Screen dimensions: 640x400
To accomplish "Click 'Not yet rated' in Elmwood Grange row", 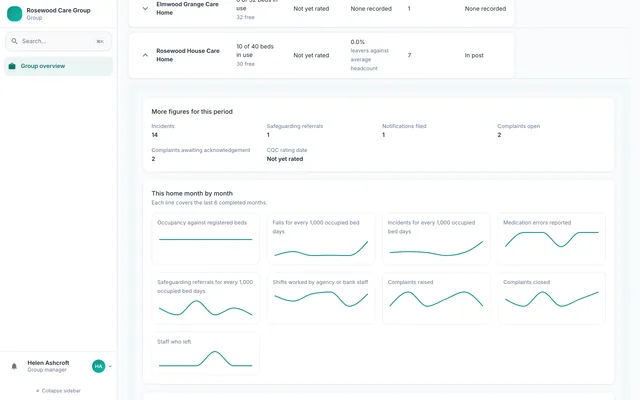I will pos(311,9).
